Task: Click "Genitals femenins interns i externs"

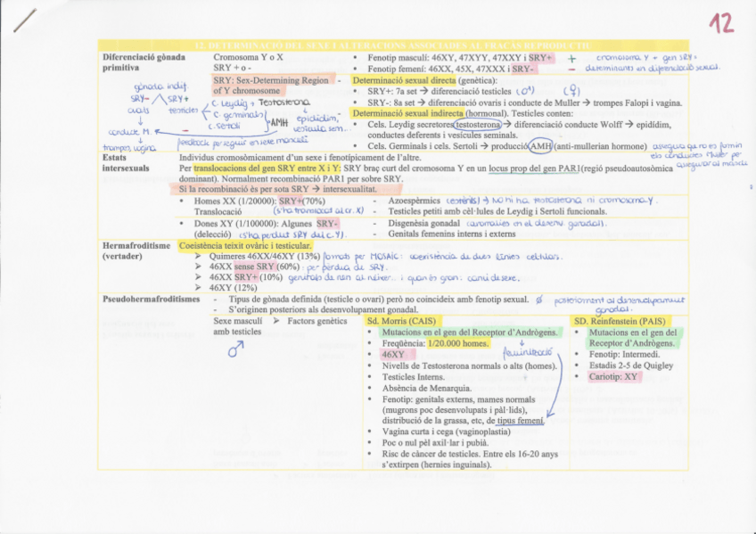Action: [451, 234]
